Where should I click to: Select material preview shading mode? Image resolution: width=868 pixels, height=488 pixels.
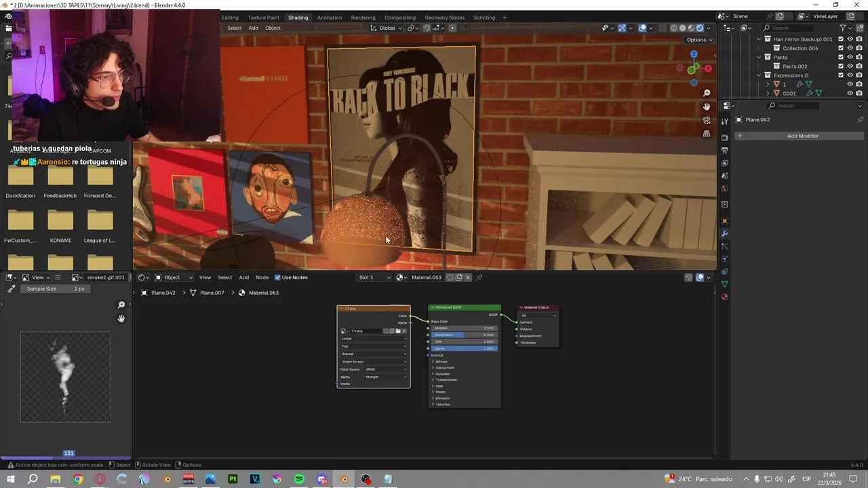click(x=691, y=28)
